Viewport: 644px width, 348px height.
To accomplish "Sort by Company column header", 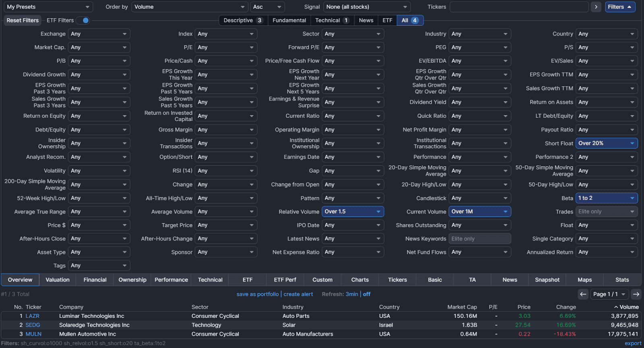I will 71,307.
